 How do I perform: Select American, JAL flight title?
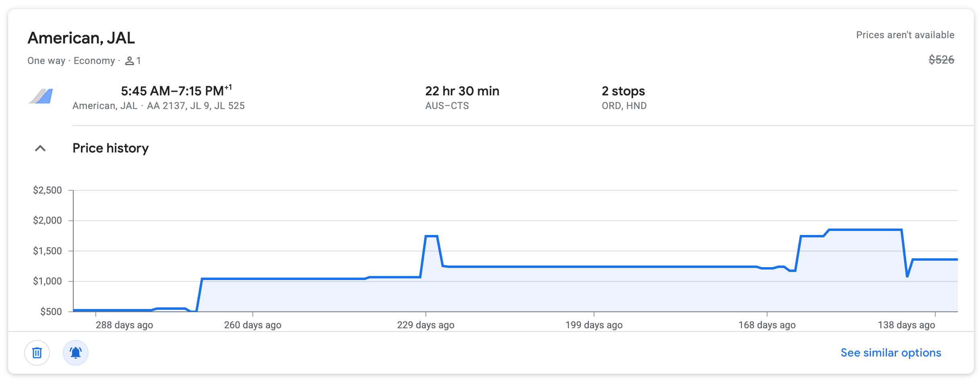pos(81,38)
